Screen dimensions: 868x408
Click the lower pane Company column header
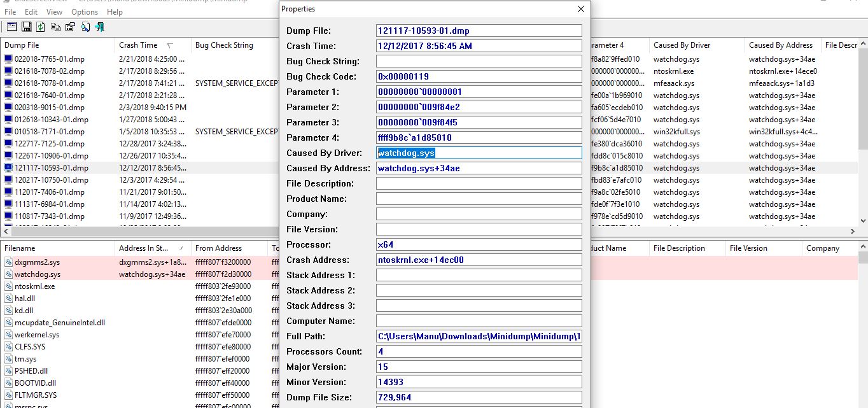point(830,248)
